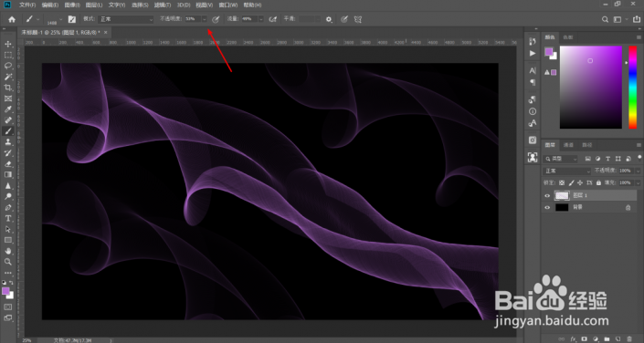644x343 pixels.
Task: Select the Hand tool
Action: tap(8, 251)
